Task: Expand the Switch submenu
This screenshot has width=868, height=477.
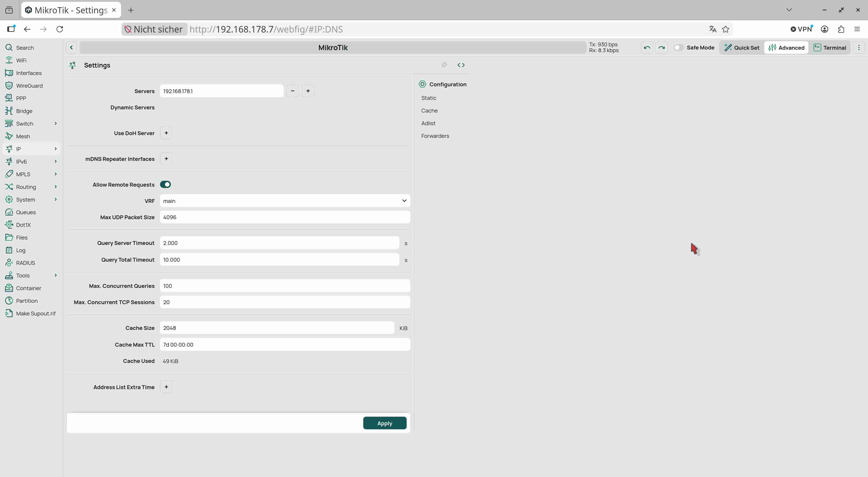Action: [56, 124]
